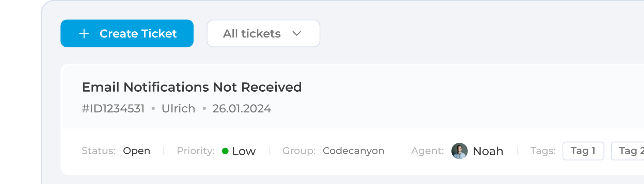
Task: Select the Tag 1 chip
Action: (583, 151)
